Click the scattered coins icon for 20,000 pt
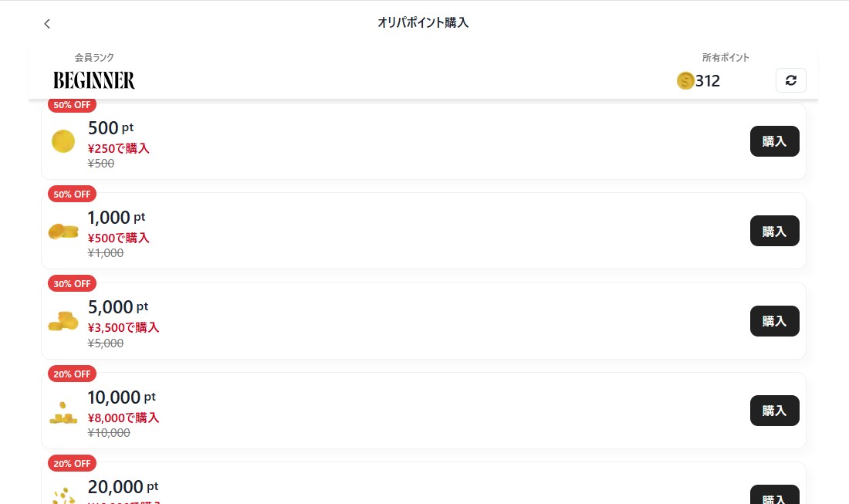 63,494
